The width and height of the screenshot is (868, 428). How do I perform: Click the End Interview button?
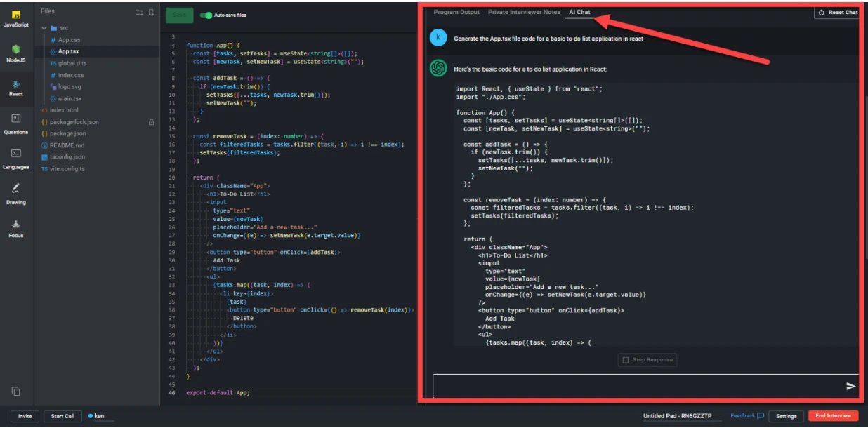click(834, 416)
